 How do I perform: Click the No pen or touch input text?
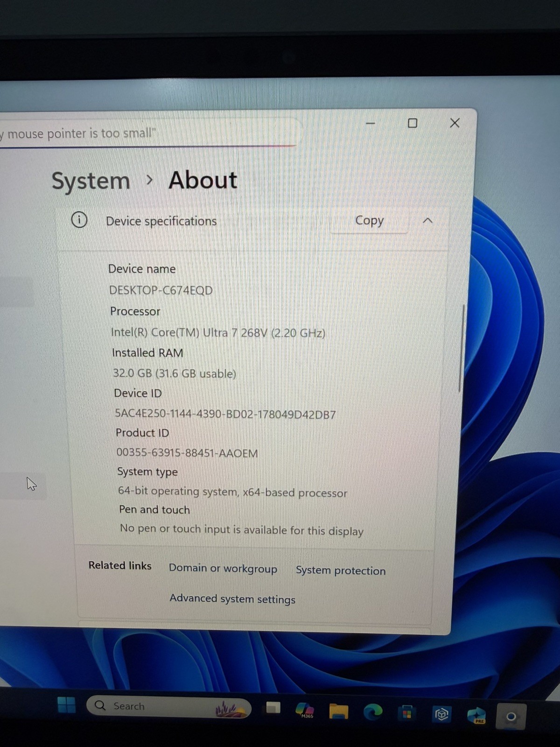click(x=242, y=530)
